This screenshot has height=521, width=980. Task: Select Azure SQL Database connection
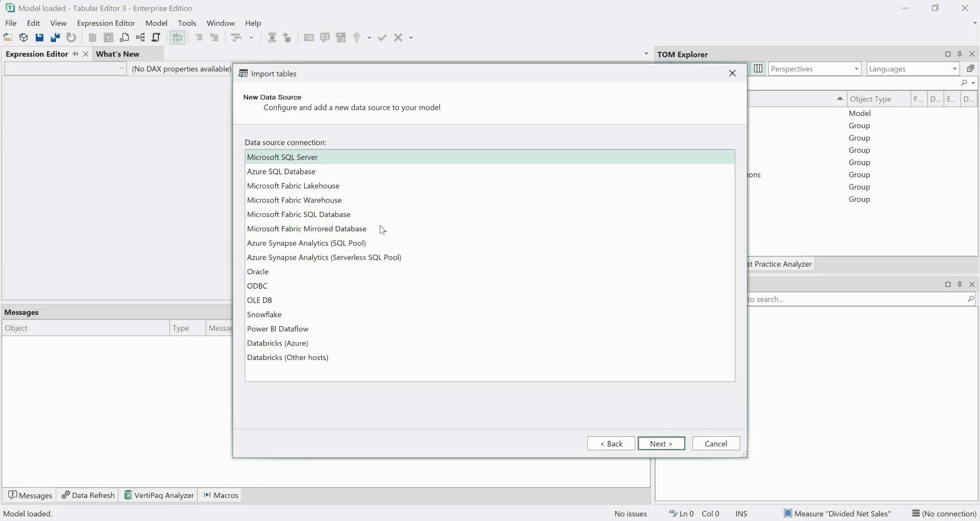click(489, 171)
